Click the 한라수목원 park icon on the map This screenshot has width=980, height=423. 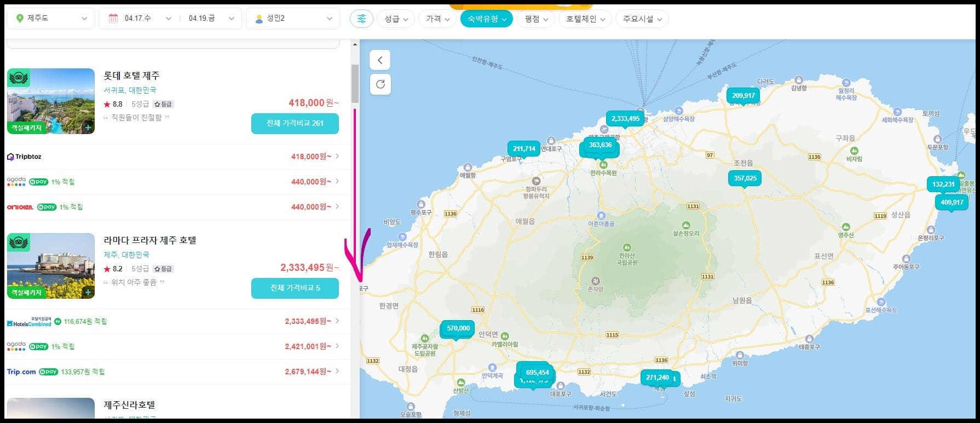(x=603, y=165)
